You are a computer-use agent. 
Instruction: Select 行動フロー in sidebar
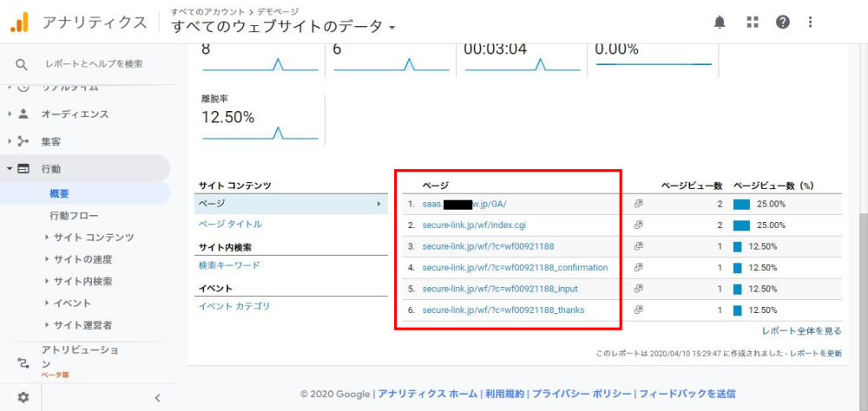(x=74, y=215)
